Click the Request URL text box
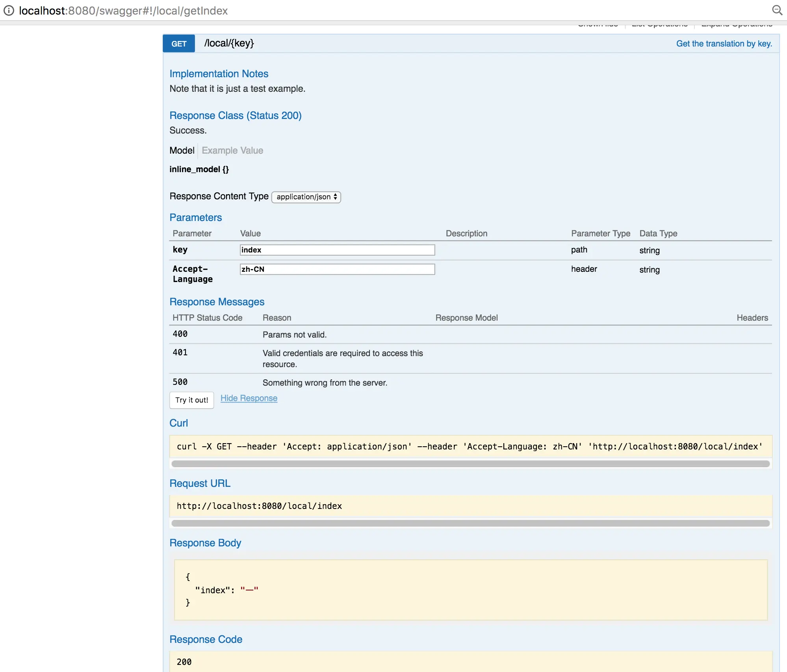 click(470, 506)
